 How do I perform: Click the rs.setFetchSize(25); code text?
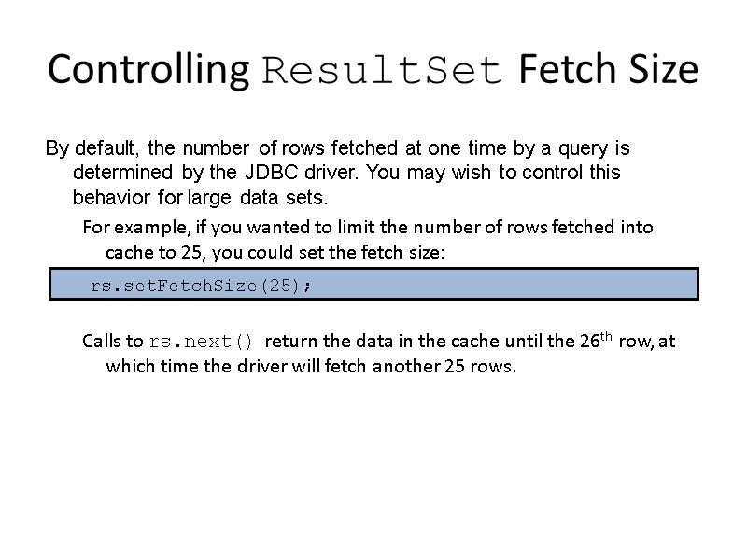tap(202, 286)
